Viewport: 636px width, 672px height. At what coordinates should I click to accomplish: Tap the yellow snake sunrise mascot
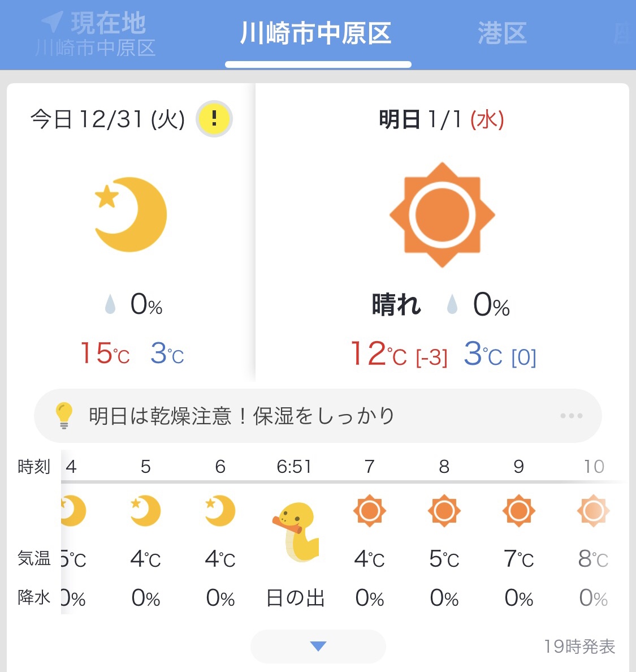click(296, 532)
